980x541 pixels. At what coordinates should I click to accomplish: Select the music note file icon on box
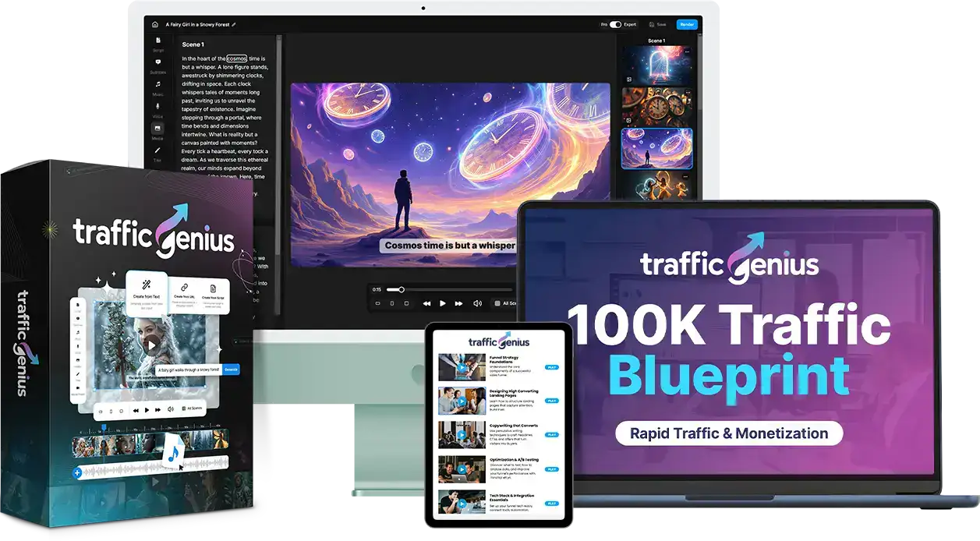pos(175,451)
